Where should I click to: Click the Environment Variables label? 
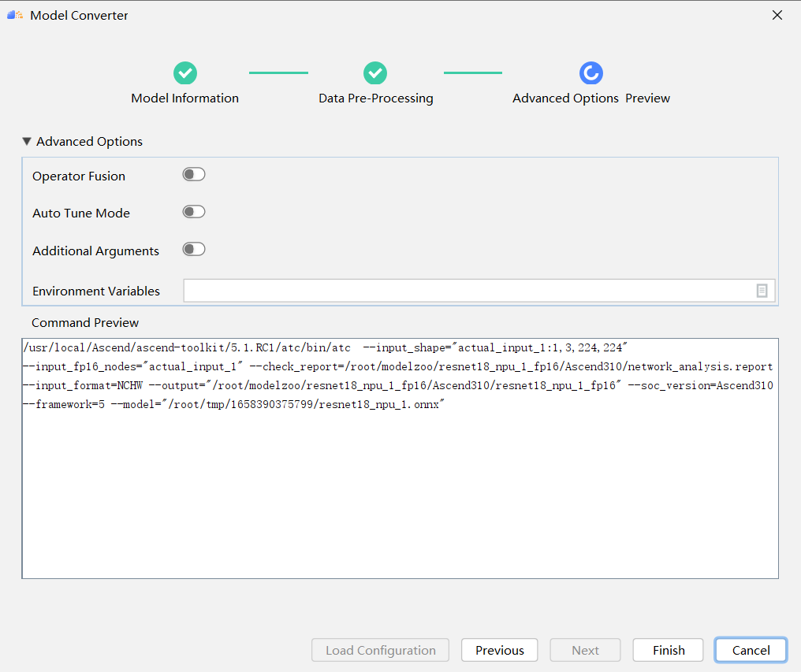[96, 291]
